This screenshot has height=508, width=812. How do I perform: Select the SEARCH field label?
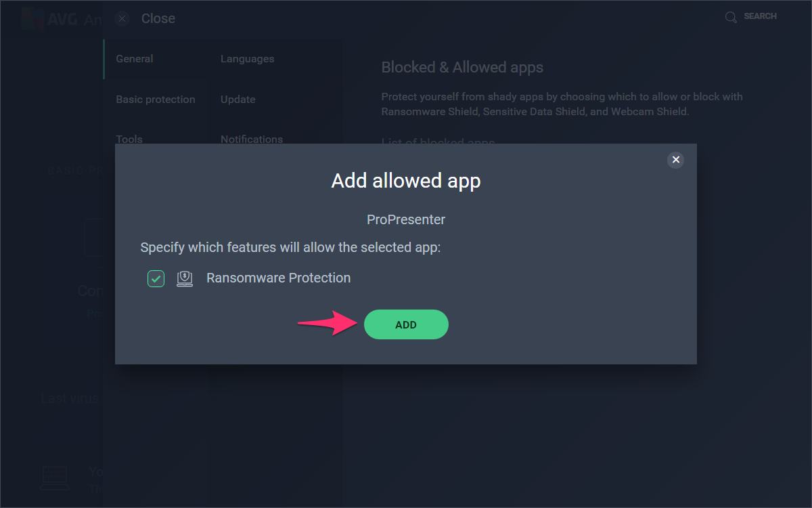760,16
